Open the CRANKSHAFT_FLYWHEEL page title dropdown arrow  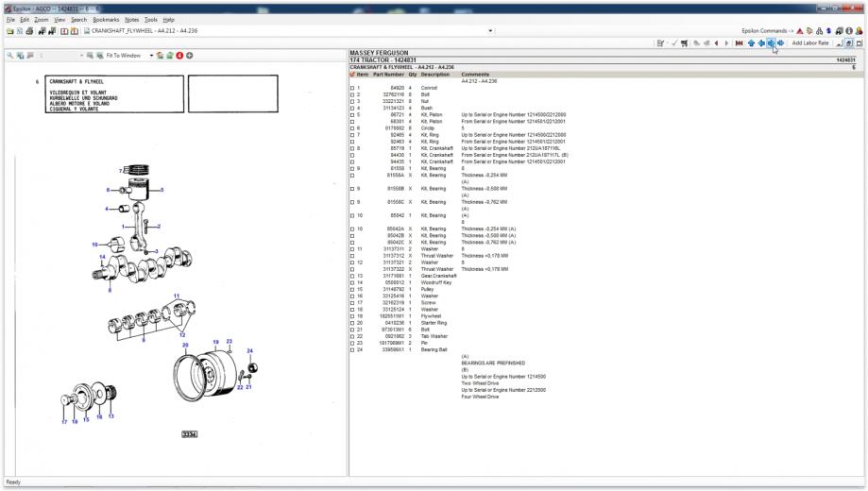point(490,31)
